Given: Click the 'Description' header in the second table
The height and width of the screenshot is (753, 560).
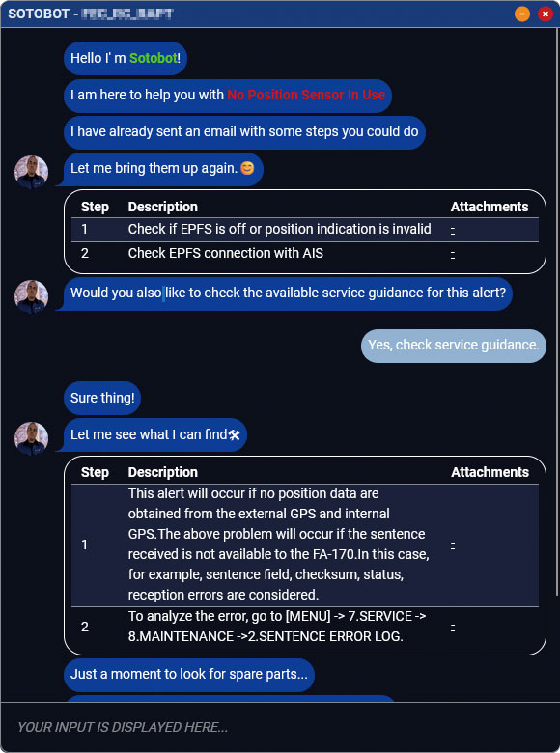Looking at the screenshot, I should [x=163, y=472].
